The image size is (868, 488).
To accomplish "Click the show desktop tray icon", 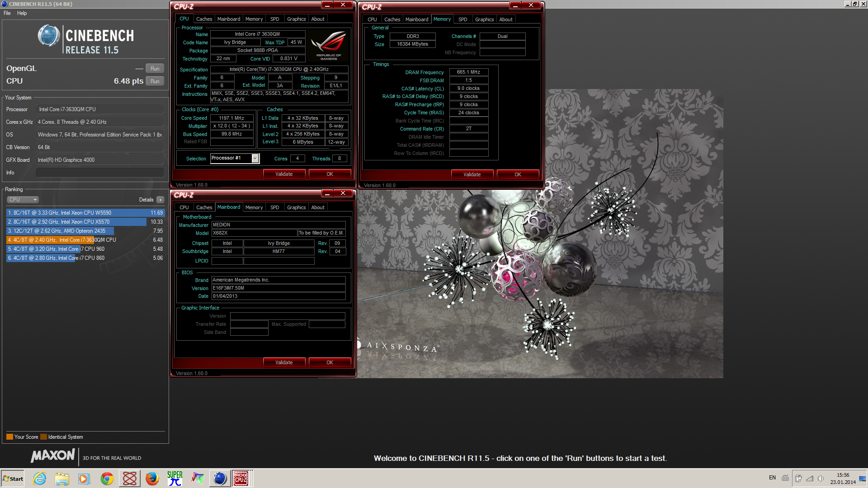I will point(863,479).
